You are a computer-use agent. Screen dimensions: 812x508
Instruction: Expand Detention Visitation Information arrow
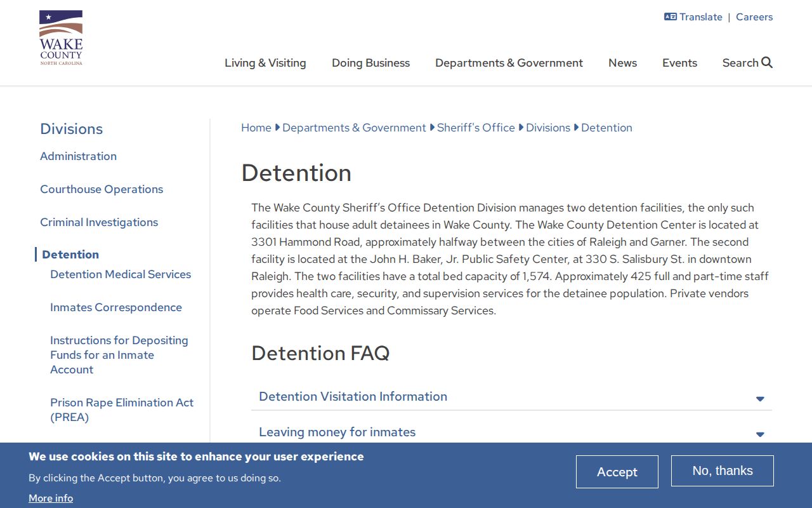(x=760, y=399)
